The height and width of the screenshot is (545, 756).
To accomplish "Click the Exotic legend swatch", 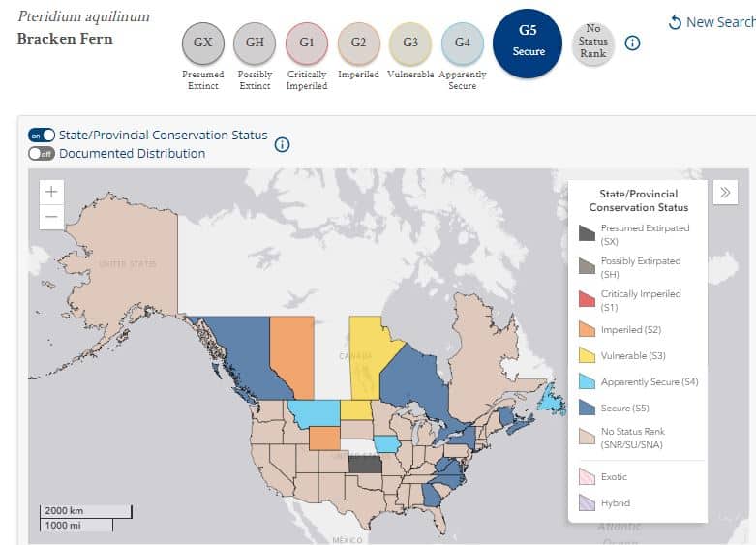I will point(587,476).
